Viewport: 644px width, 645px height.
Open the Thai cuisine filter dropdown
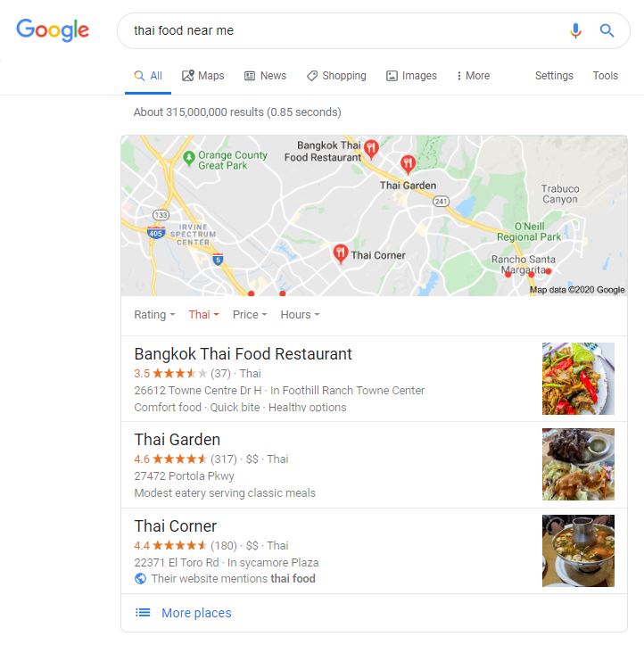click(x=203, y=315)
